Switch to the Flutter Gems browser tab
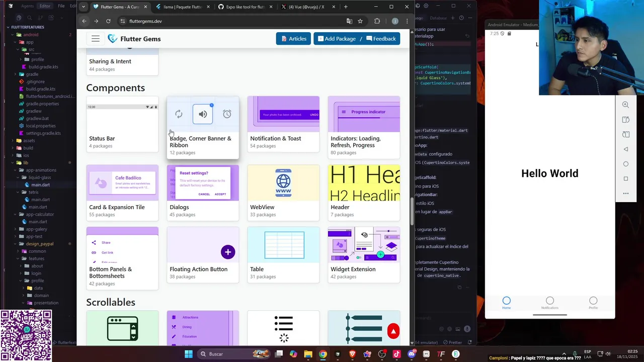Viewport: 644px width, 362px height. pyautogui.click(x=120, y=7)
